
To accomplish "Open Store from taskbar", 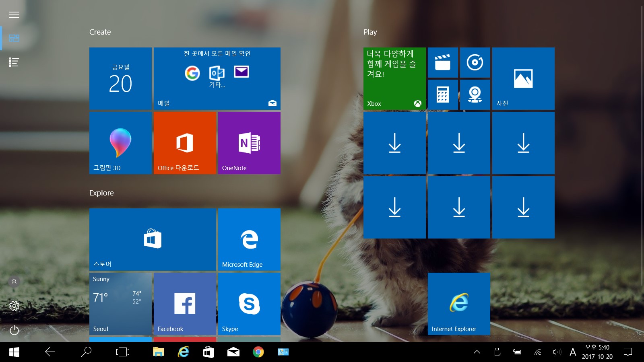I will tap(208, 352).
